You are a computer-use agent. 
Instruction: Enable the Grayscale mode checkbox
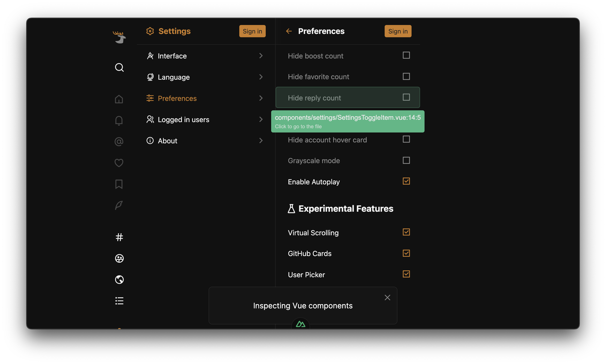pyautogui.click(x=406, y=160)
